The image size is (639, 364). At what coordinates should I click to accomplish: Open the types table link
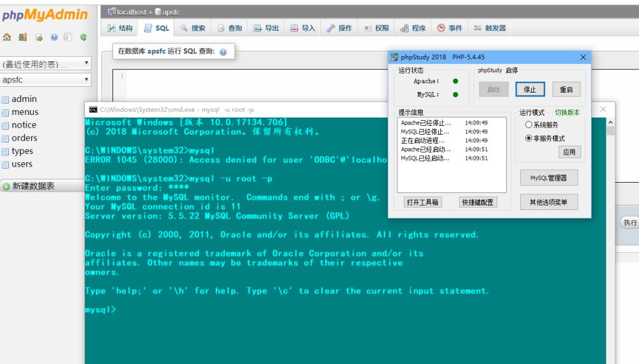tap(22, 151)
